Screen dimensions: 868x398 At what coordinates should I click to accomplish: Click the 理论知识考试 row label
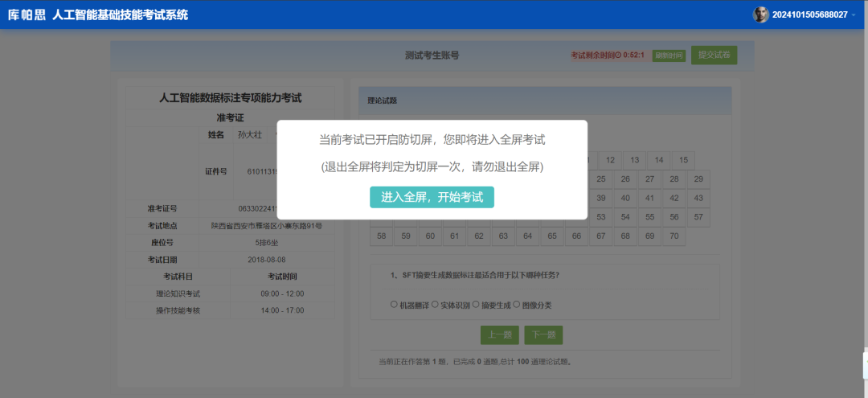click(x=178, y=293)
